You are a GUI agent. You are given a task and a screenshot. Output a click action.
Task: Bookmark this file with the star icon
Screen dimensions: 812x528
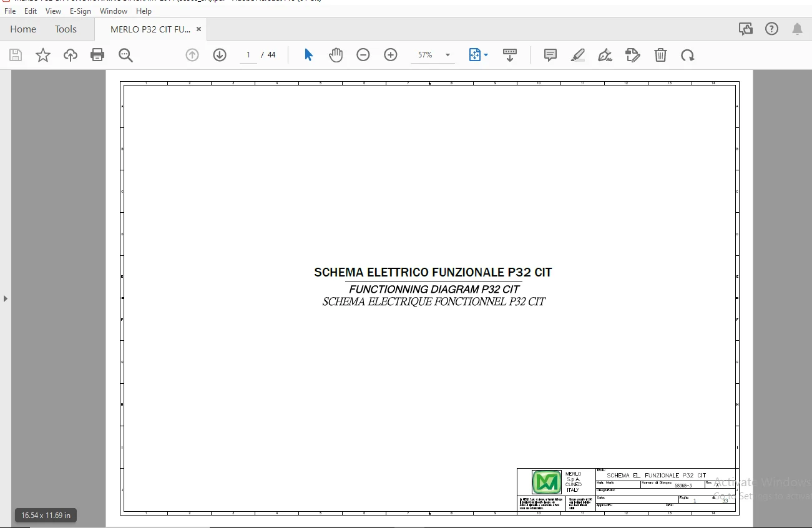tap(43, 55)
